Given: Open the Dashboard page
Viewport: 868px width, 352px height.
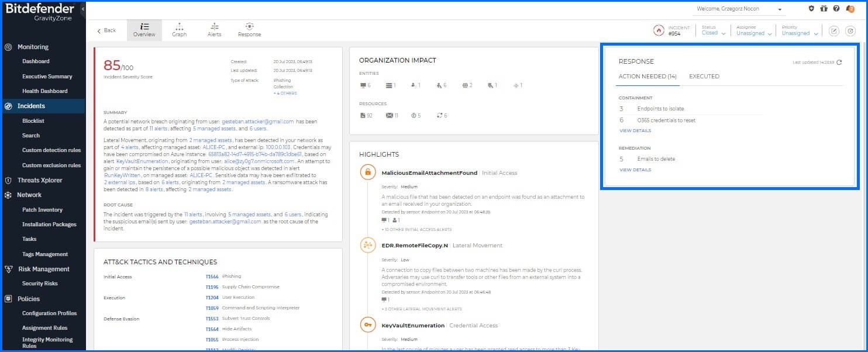Looking at the screenshot, I should 36,61.
